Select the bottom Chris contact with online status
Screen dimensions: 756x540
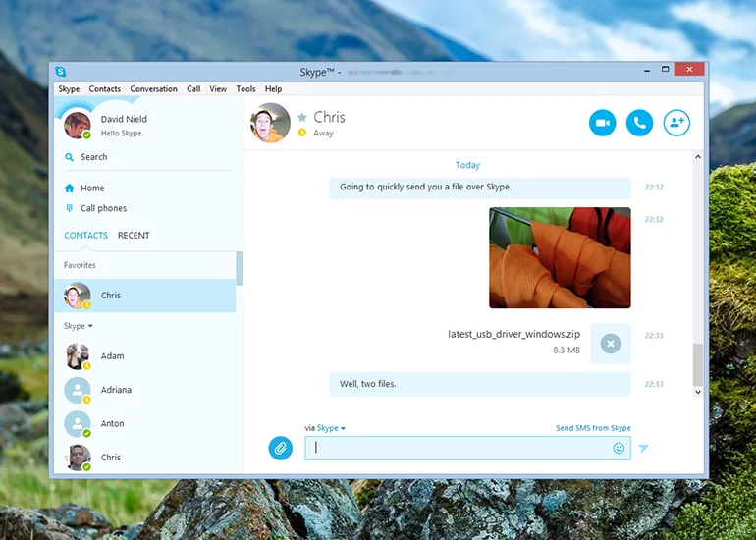145,458
